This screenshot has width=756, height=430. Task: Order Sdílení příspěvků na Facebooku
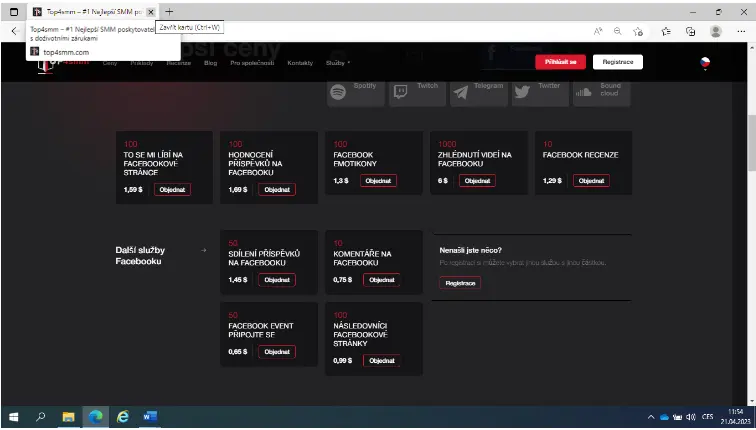click(277, 280)
